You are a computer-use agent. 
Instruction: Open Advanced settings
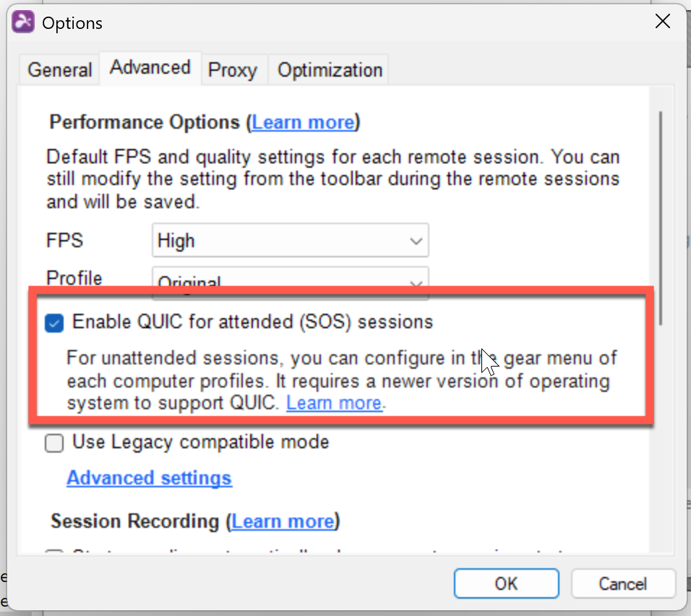149,478
